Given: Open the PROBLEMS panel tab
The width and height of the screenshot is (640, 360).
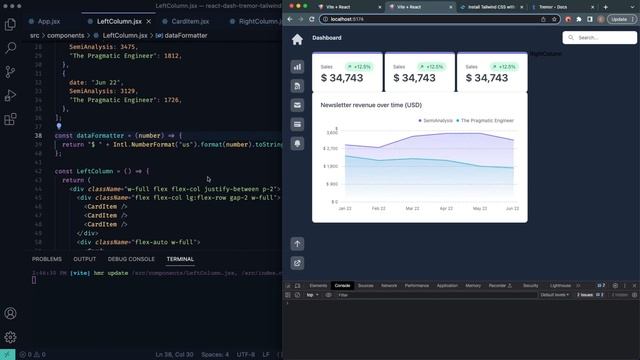Looking at the screenshot, I should click(47, 259).
